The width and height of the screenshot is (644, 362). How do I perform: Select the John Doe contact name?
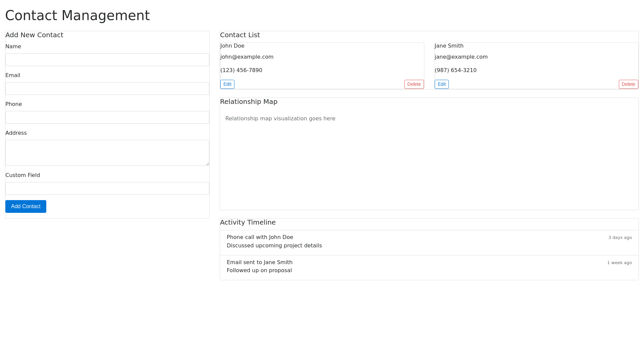(232, 46)
